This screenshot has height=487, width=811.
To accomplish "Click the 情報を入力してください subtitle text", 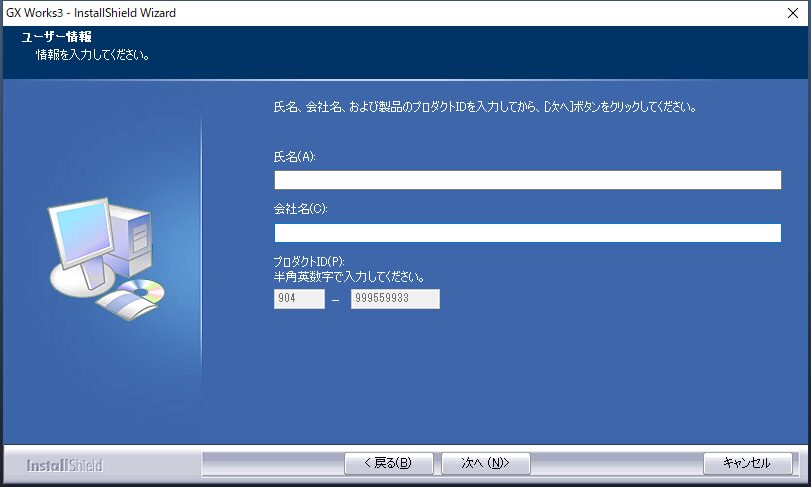I will pos(92,54).
